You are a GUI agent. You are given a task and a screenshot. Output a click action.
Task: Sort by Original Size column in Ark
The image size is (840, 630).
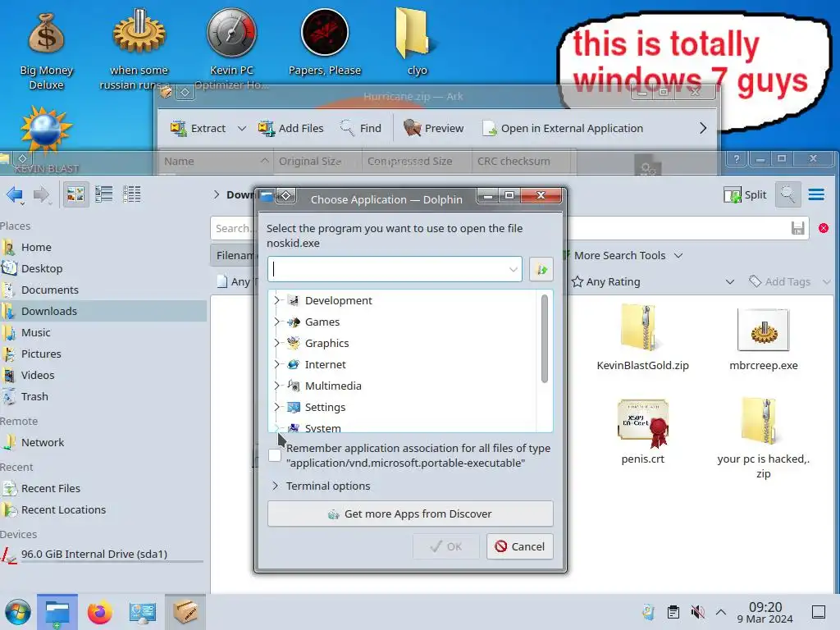click(x=317, y=162)
